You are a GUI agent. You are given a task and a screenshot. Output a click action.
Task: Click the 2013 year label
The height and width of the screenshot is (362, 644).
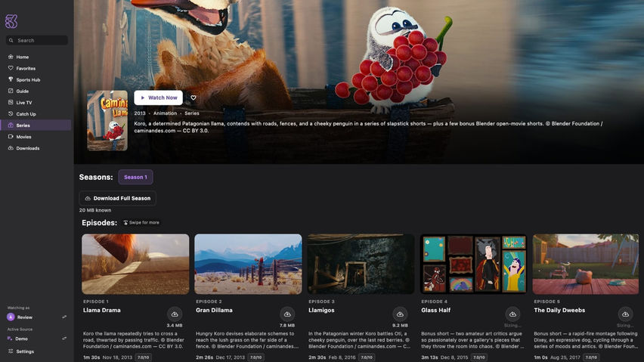(140, 113)
